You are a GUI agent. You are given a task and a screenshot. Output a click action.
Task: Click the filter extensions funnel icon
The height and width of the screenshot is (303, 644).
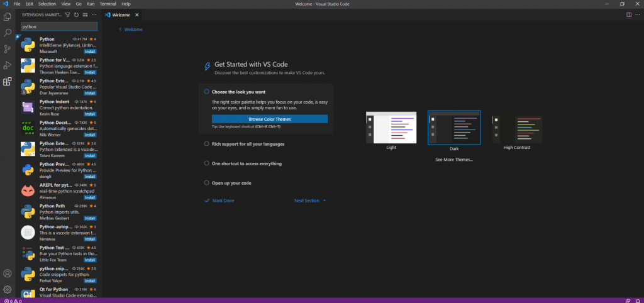click(68, 15)
